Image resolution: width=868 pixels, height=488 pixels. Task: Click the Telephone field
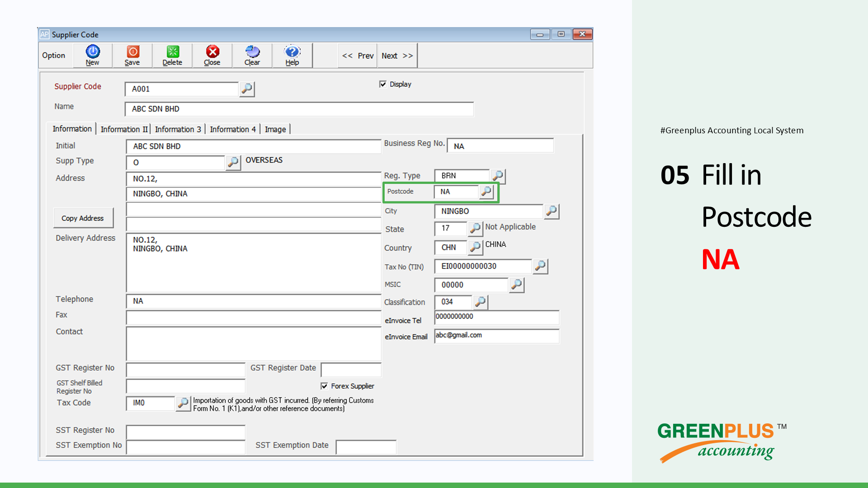[254, 301]
